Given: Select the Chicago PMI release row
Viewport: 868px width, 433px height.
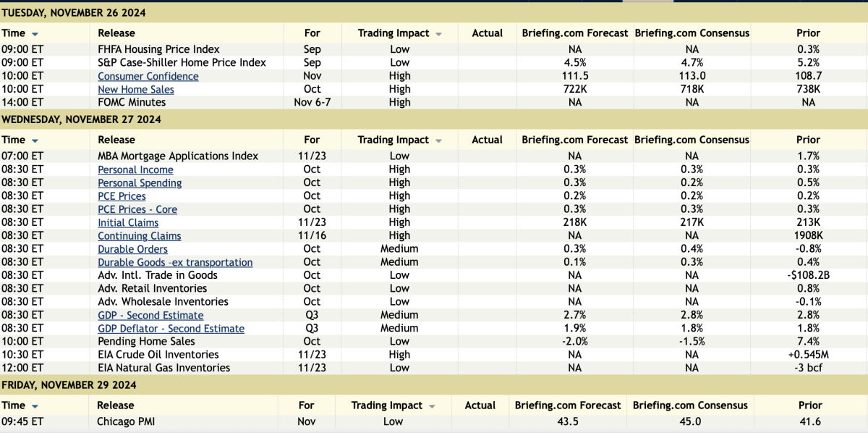Looking at the screenshot, I should [x=126, y=421].
